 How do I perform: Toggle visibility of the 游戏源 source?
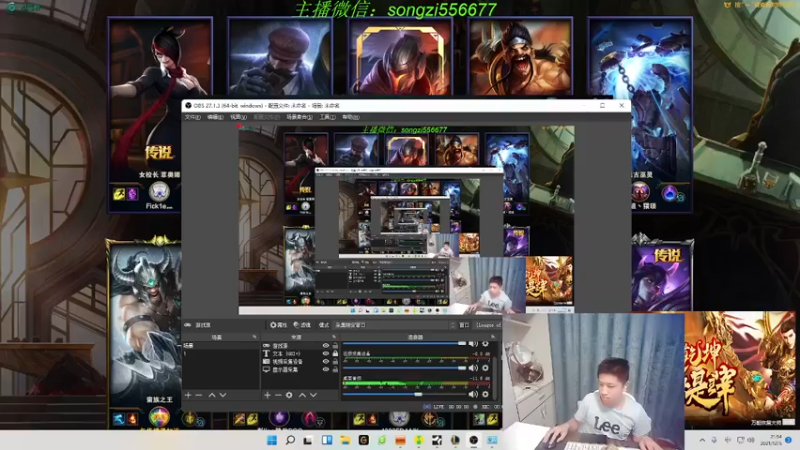click(326, 345)
